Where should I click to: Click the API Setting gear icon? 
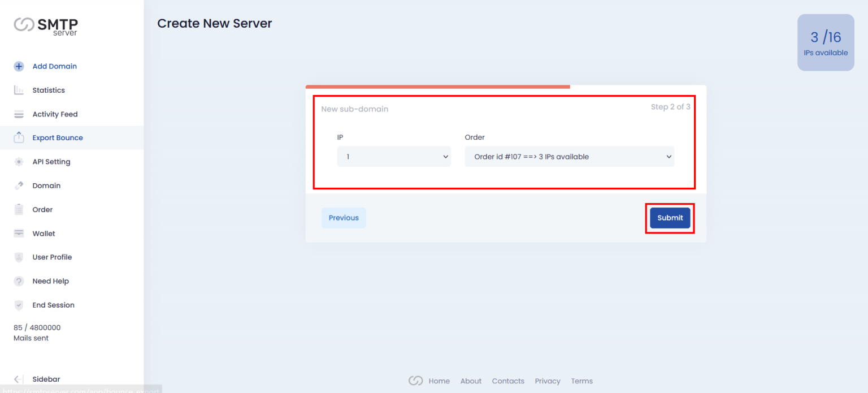(19, 162)
